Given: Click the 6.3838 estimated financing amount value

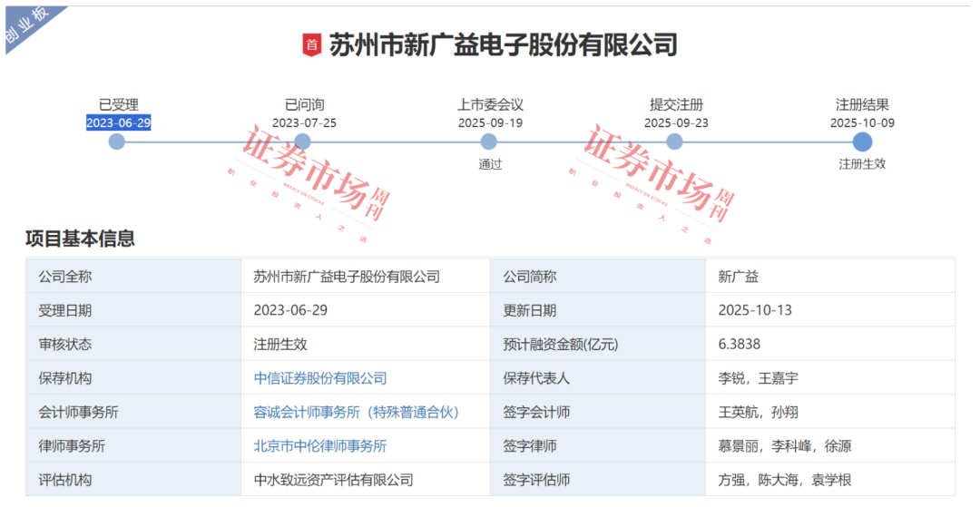Looking at the screenshot, I should 739,344.
